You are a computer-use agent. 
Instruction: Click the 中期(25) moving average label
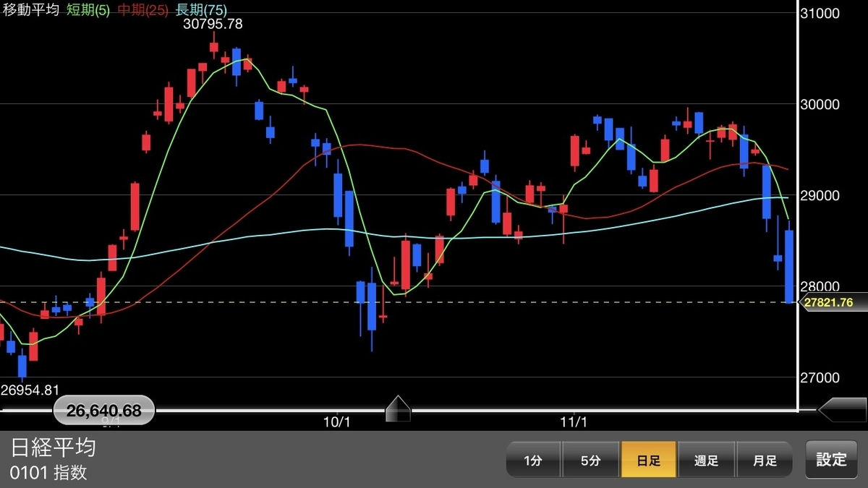pyautogui.click(x=142, y=11)
